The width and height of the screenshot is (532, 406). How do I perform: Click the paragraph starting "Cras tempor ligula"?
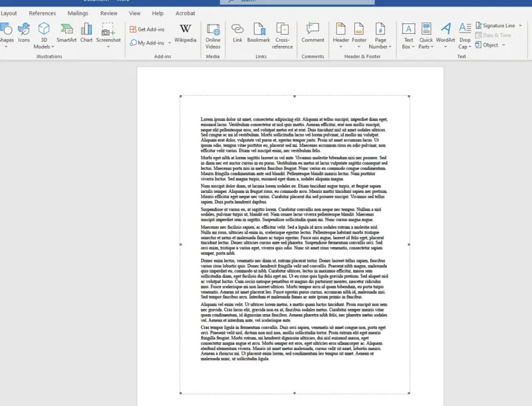tap(293, 343)
